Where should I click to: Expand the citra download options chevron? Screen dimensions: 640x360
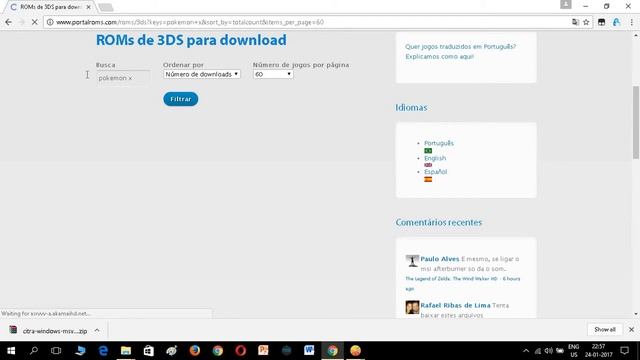tap(97, 331)
